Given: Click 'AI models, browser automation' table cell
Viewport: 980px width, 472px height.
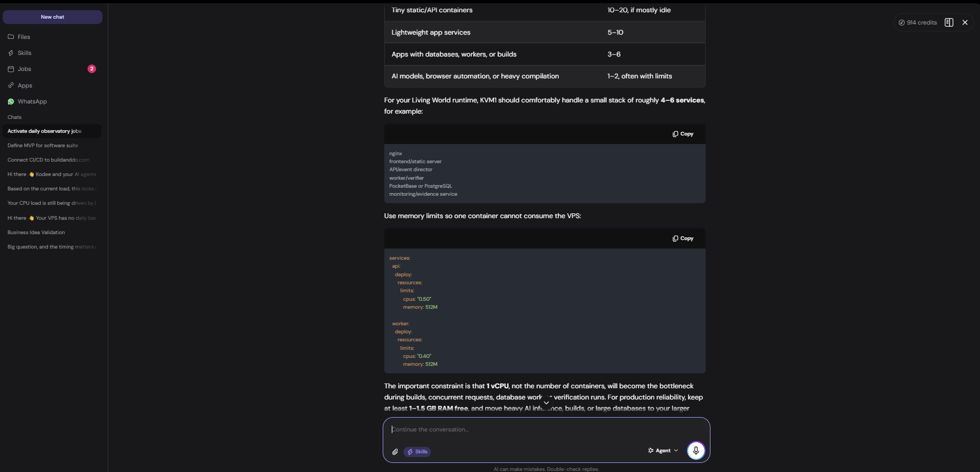Looking at the screenshot, I should click(x=475, y=76).
